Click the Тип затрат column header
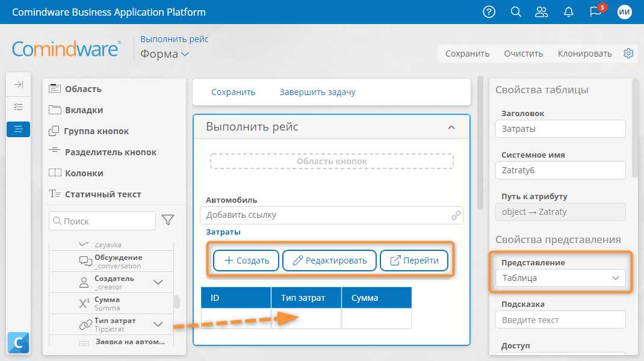This screenshot has width=644, height=361. tap(306, 298)
